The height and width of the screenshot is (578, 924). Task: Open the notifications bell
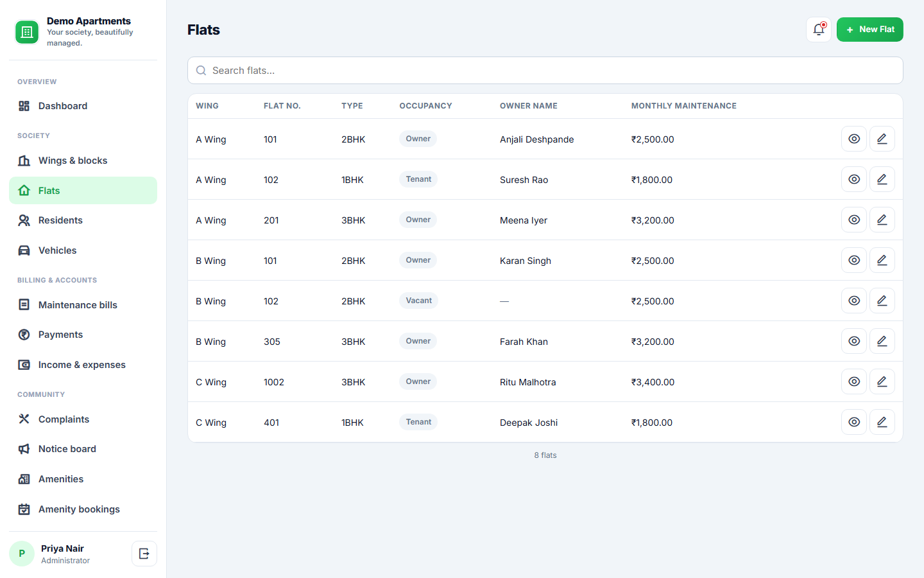tap(819, 30)
